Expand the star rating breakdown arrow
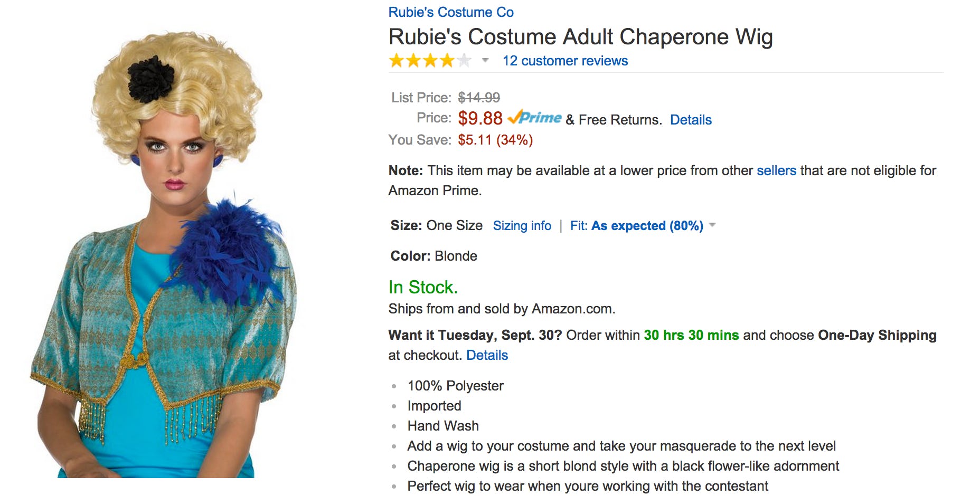This screenshot has height=496, width=980. pos(485,60)
